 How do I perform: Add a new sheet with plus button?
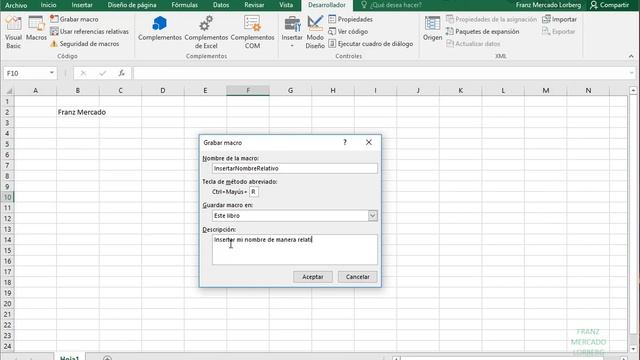pyautogui.click(x=107, y=358)
